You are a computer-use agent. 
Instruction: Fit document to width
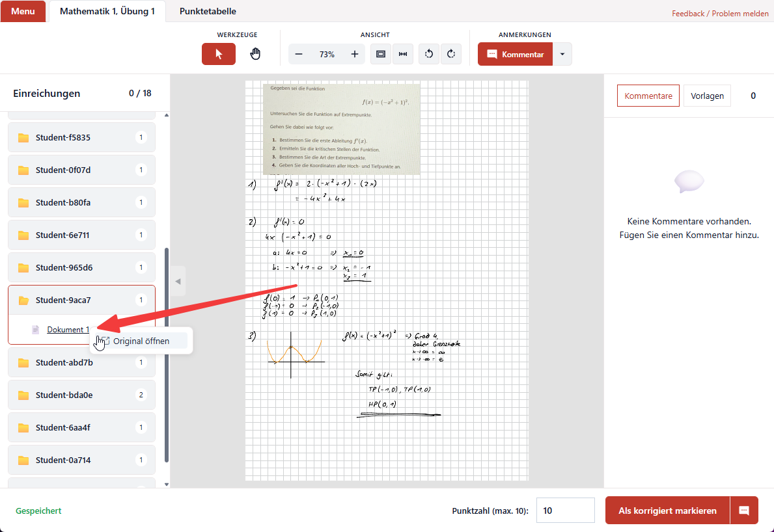coord(403,54)
